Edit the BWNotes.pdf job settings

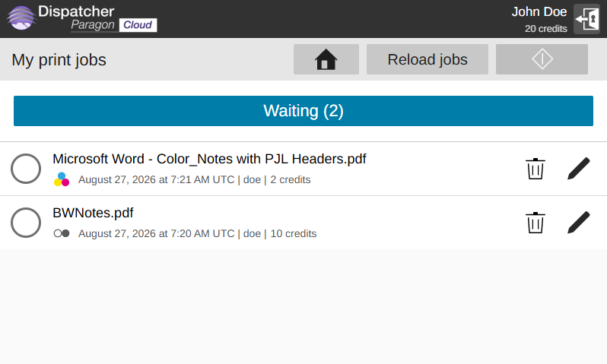pos(579,223)
